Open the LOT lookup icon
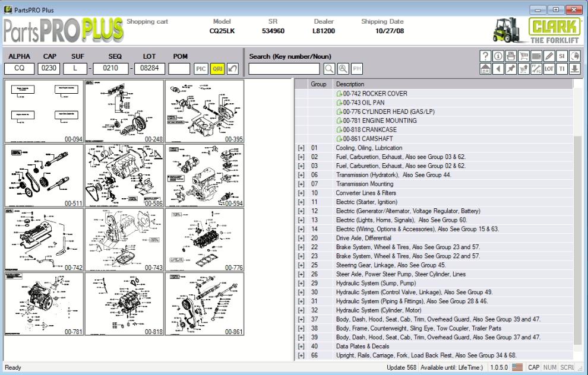588x375 pixels. click(549, 68)
